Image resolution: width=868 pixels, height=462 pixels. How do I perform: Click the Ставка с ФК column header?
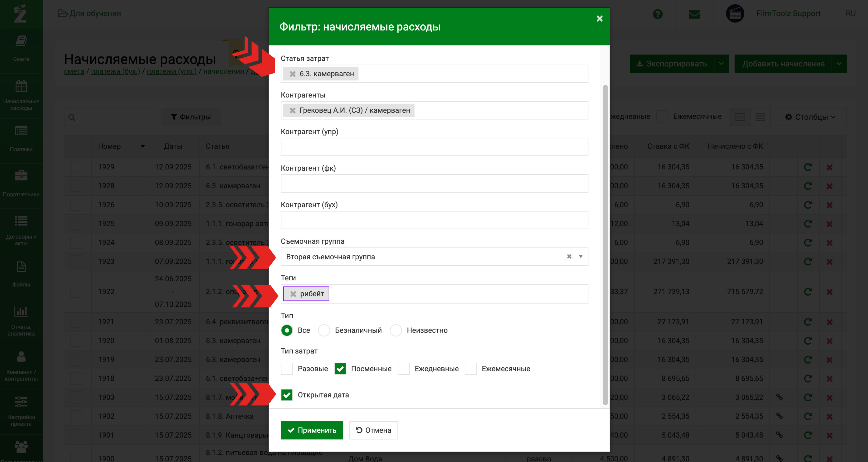[668, 146]
